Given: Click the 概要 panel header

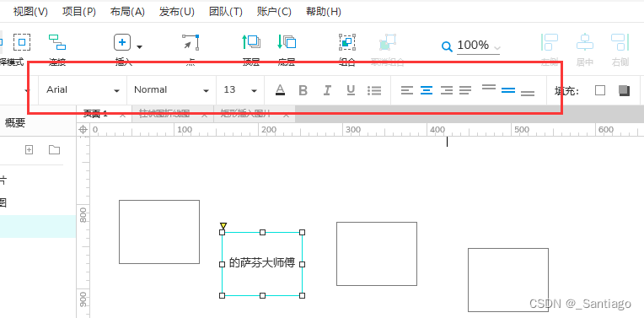Looking at the screenshot, I should pyautogui.click(x=15, y=122).
